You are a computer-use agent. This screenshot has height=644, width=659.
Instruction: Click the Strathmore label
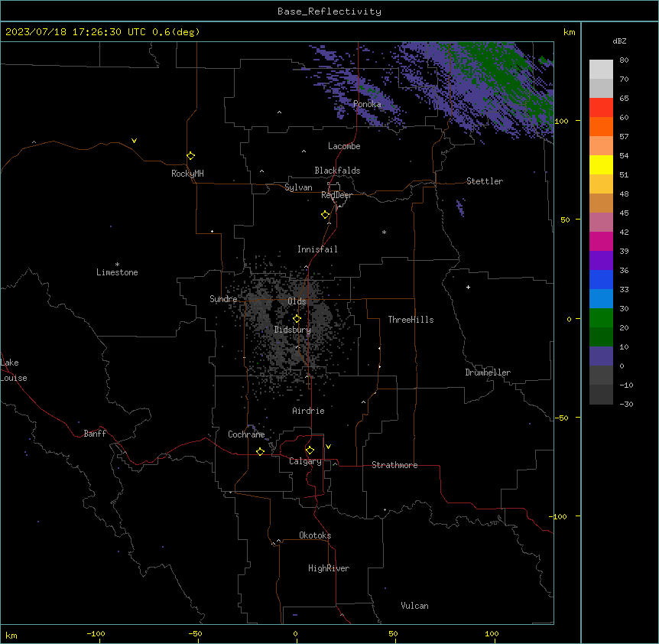tap(394, 465)
